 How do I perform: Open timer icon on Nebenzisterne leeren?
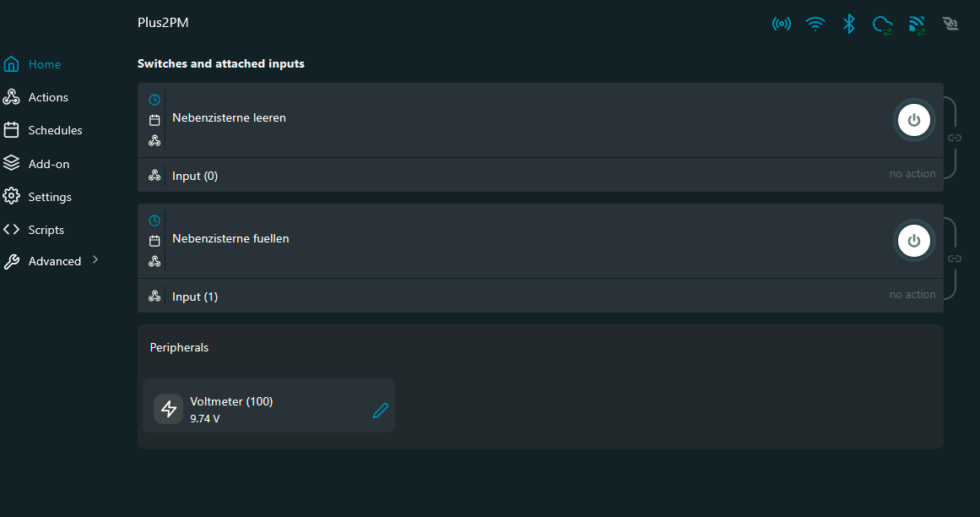154,100
